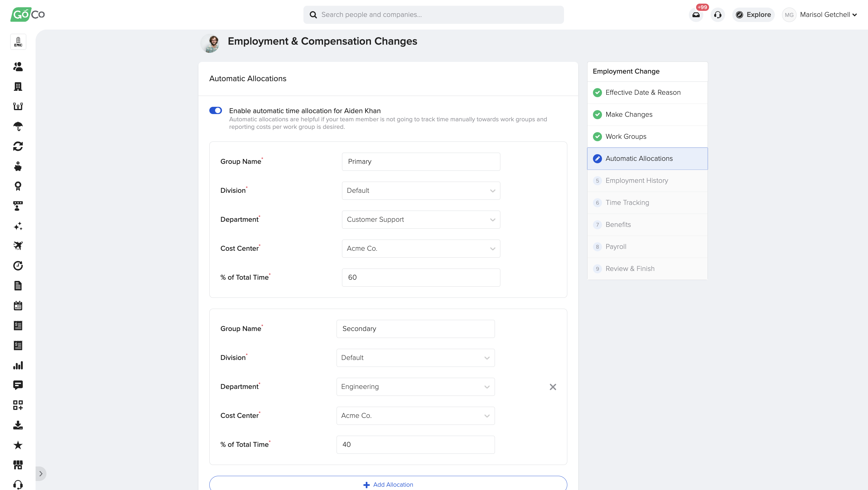The width and height of the screenshot is (868, 490).
Task: Open the Engineering department dropdown
Action: click(x=415, y=387)
